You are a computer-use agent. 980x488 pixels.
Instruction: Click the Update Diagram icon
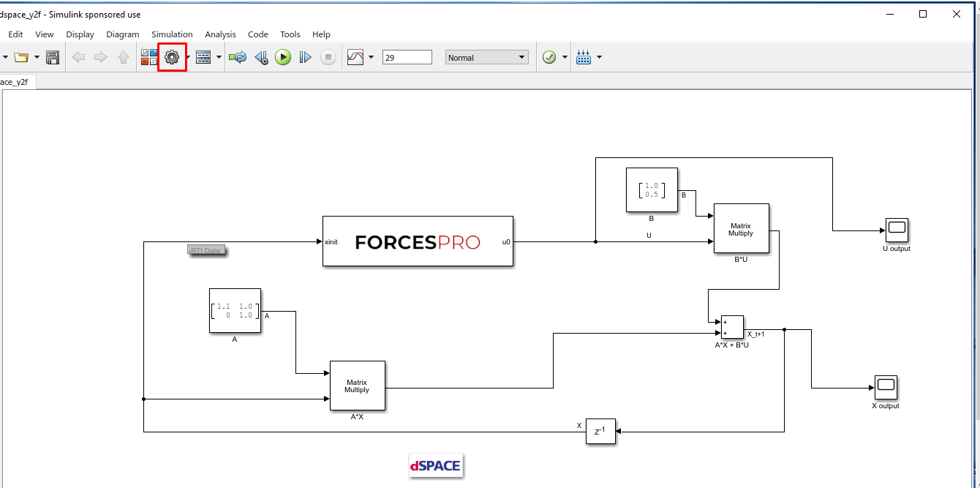click(x=238, y=57)
